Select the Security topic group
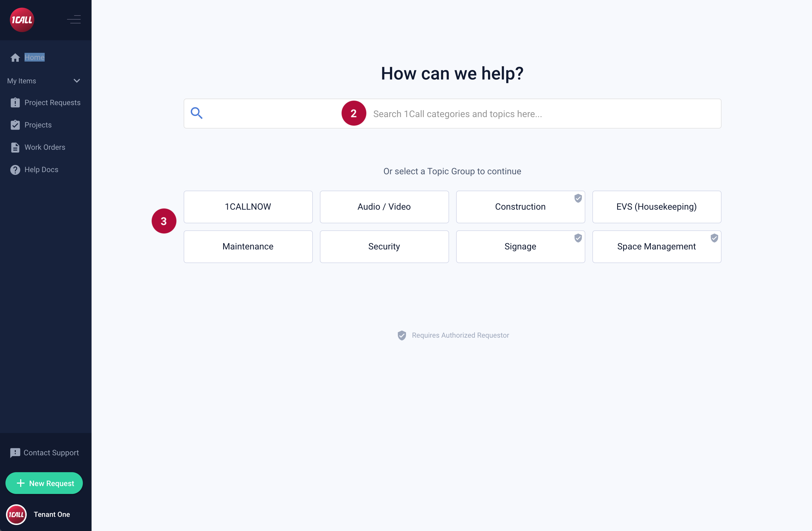 tap(384, 246)
